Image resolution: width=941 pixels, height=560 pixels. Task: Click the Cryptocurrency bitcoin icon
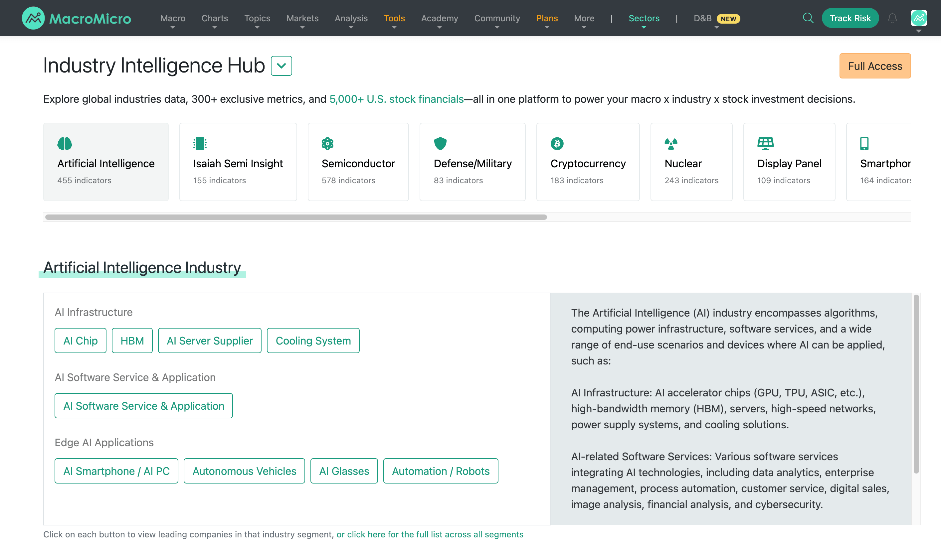click(557, 143)
